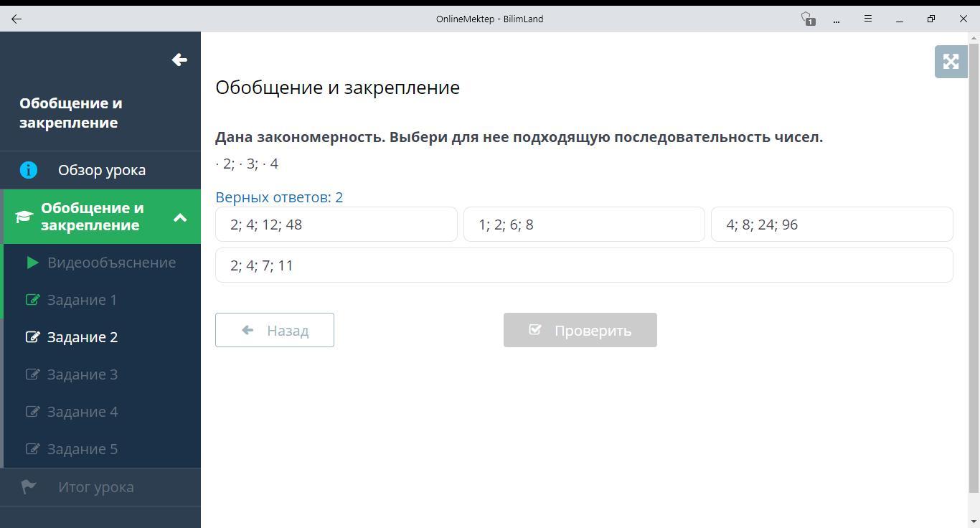Click the flag icon beside Итог урока
This screenshot has height=528, width=980.
coord(29,487)
